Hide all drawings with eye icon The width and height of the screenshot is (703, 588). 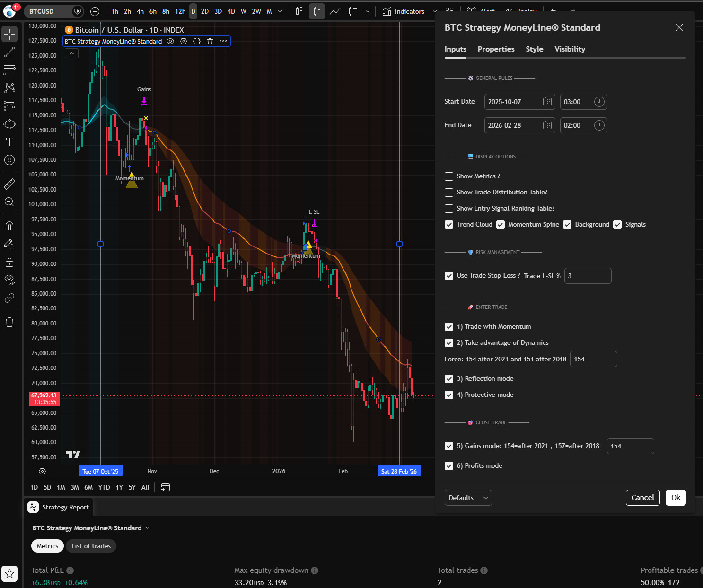pos(9,280)
